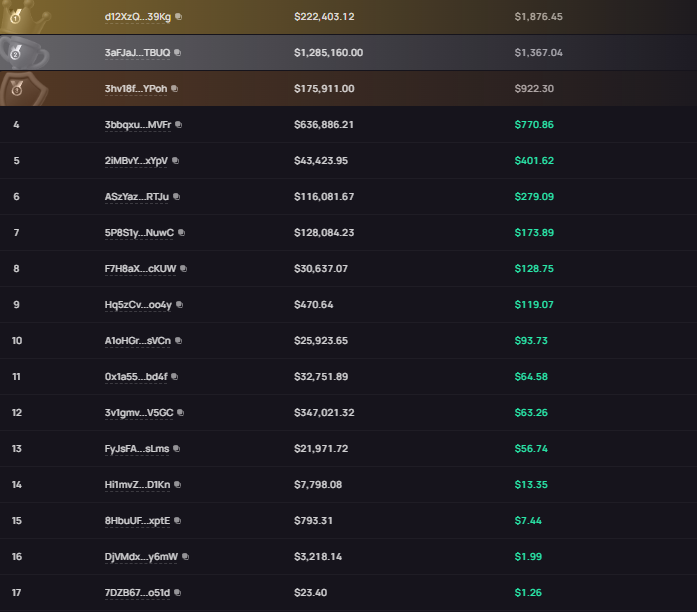The width and height of the screenshot is (697, 612).
Task: Select the volume value $636,886.21
Action: (x=324, y=125)
